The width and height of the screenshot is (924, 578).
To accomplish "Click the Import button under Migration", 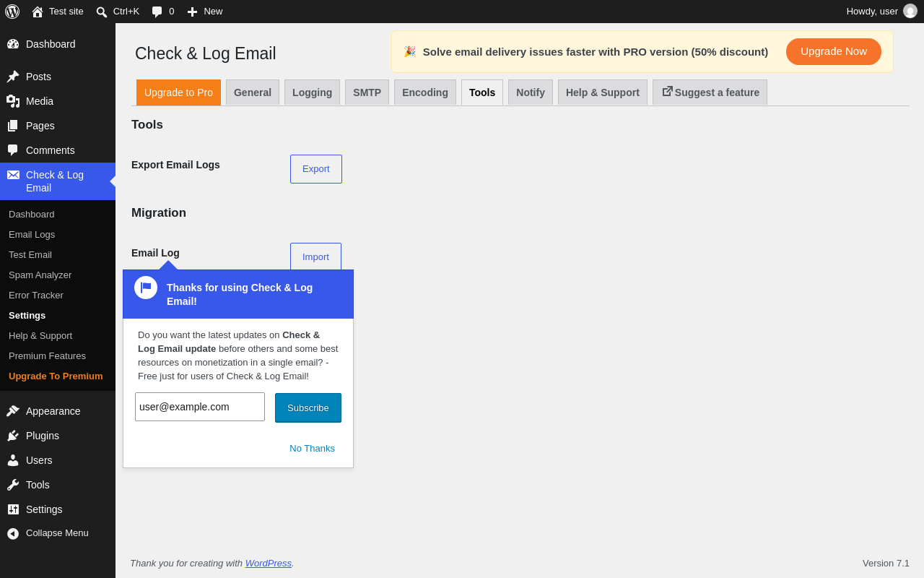I will (315, 256).
